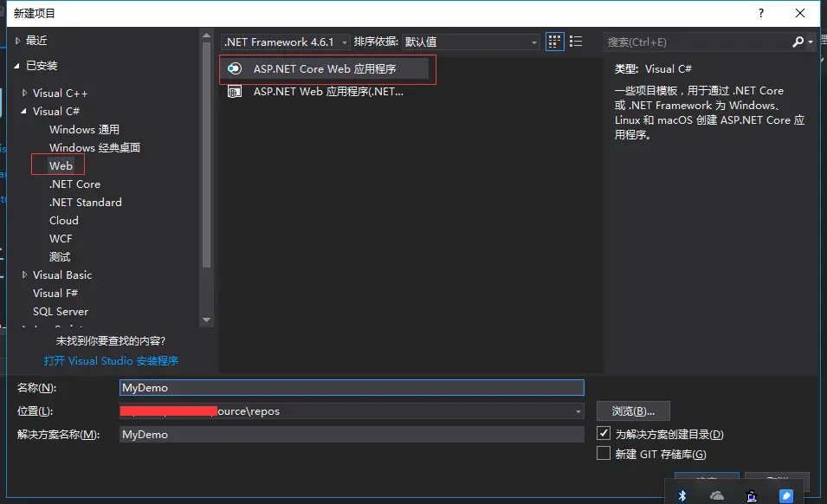The image size is (827, 504).
Task: Click the 未找到你要查找的内容? text
Action: coord(111,341)
